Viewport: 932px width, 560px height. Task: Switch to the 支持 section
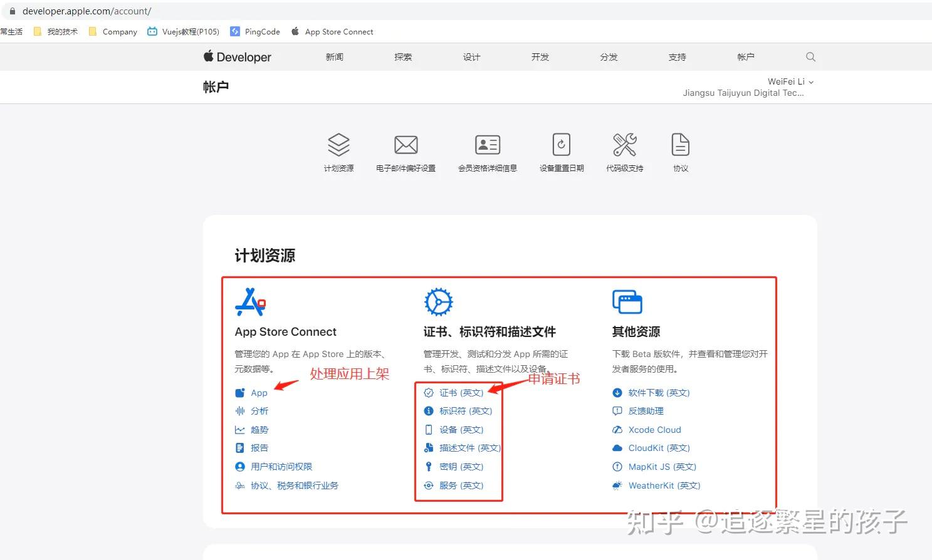pyautogui.click(x=676, y=56)
